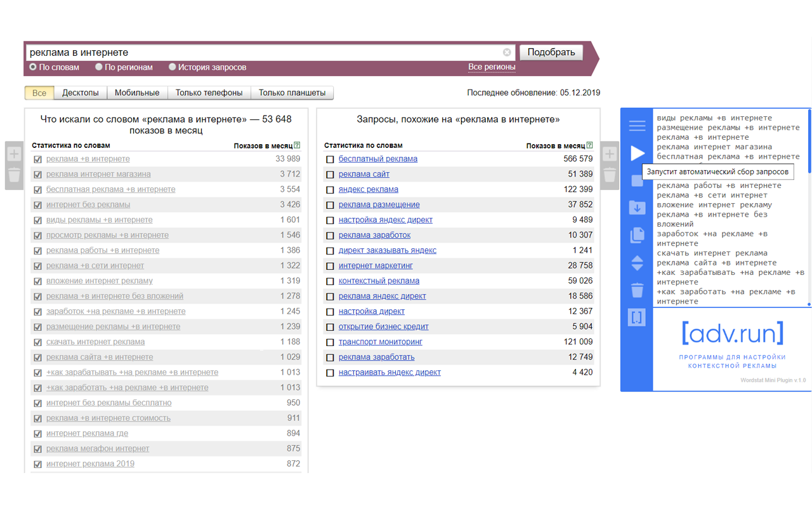Uncheck 'интернет без рекламы' checkbox
The image size is (812, 508).
37,205
